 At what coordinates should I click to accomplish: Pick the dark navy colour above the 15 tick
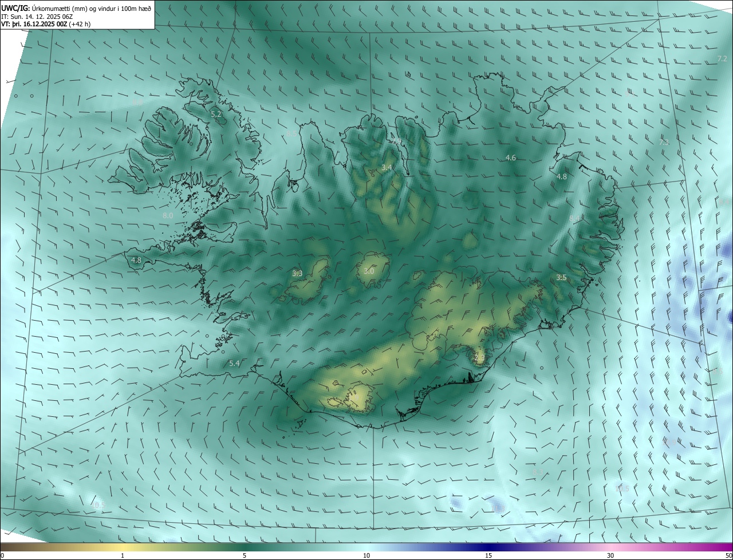(x=488, y=547)
